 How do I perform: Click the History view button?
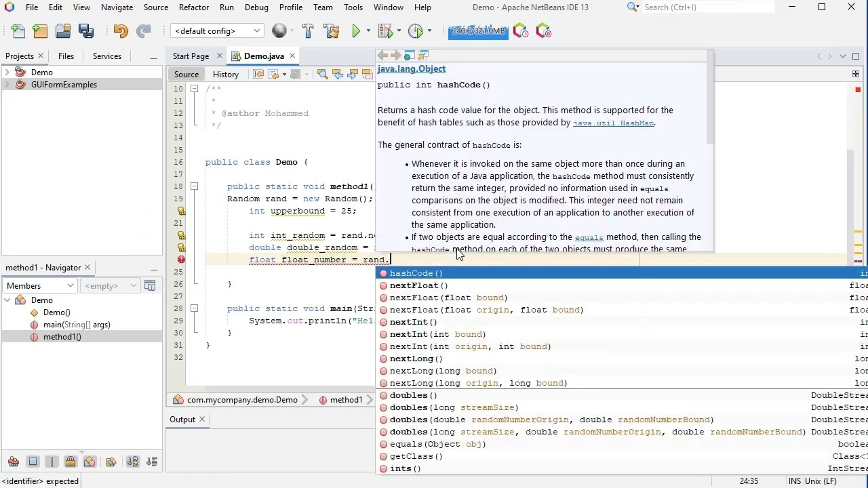226,75
